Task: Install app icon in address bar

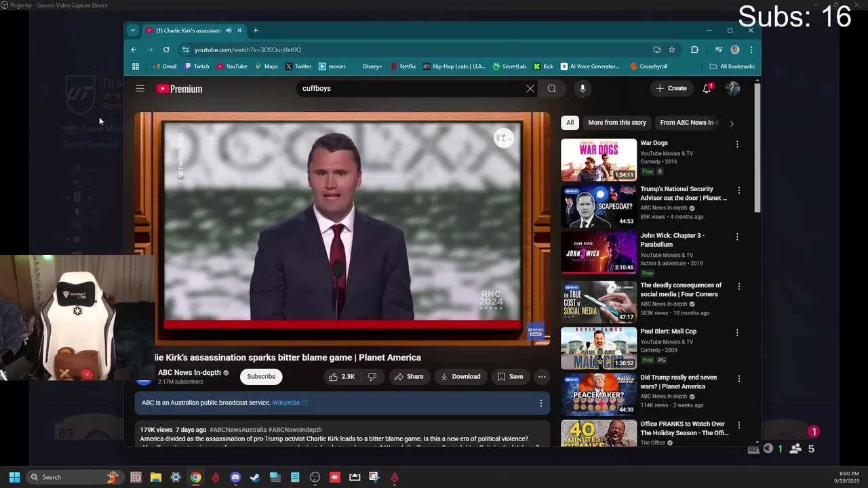Action: [656, 49]
